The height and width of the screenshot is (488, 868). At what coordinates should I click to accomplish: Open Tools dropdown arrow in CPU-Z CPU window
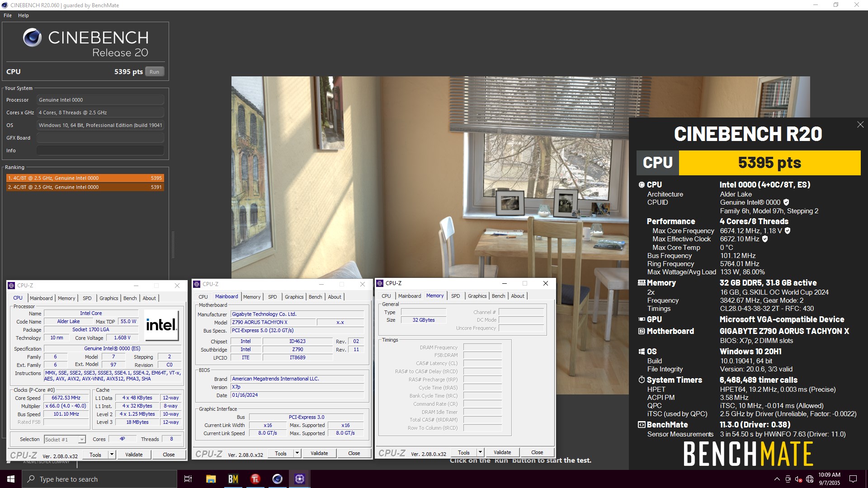tap(112, 455)
